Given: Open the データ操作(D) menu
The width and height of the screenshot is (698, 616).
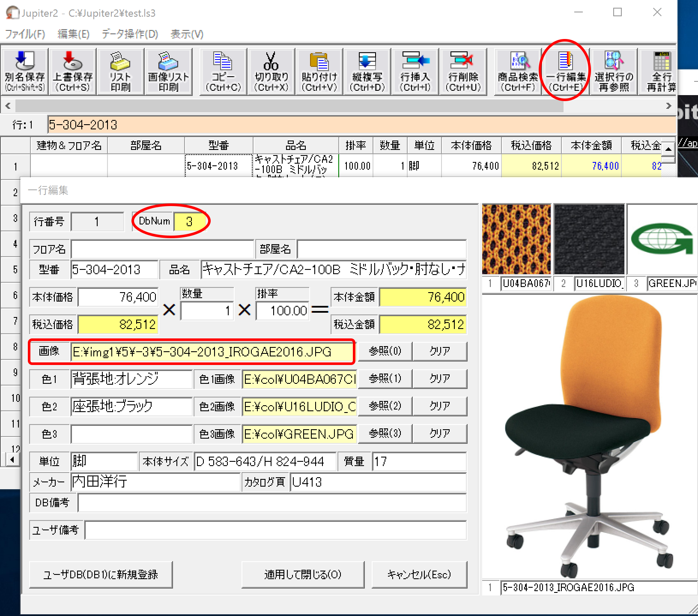Looking at the screenshot, I should coord(130,34).
